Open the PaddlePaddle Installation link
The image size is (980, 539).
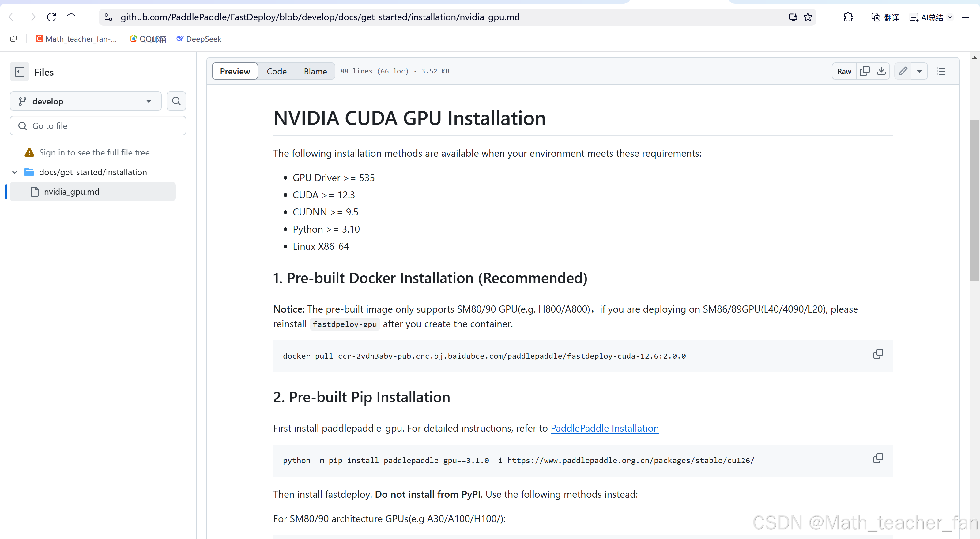(605, 428)
